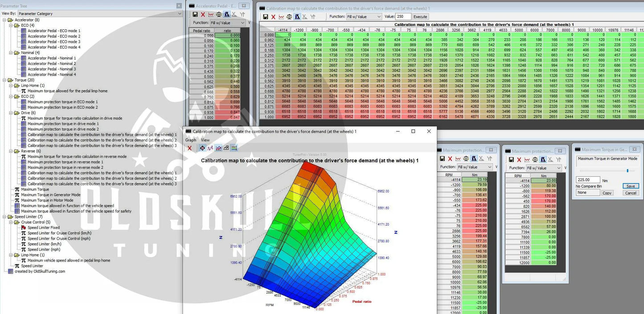Screen dimensions: 644x314
Task: Click line graph icon in the large calibration map toolbar
Action: click(281, 16)
